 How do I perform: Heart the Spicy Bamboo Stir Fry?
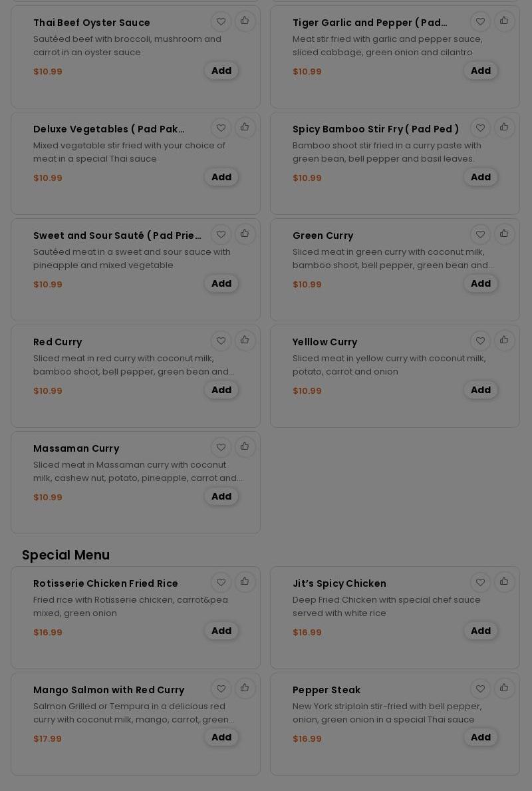click(x=480, y=128)
